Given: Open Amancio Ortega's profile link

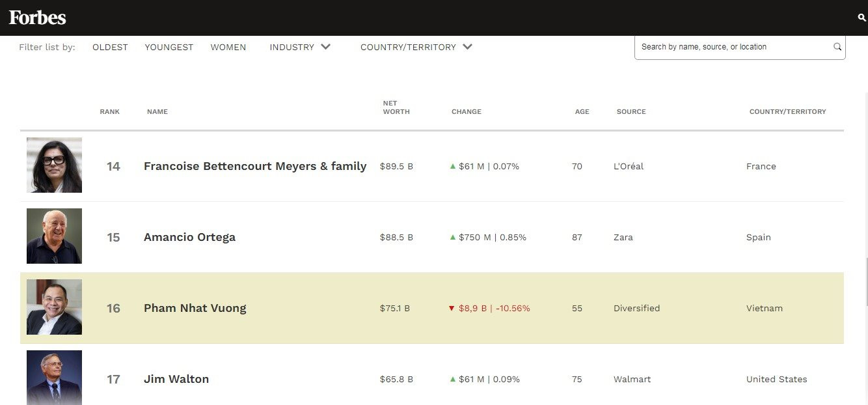Looking at the screenshot, I should (189, 238).
